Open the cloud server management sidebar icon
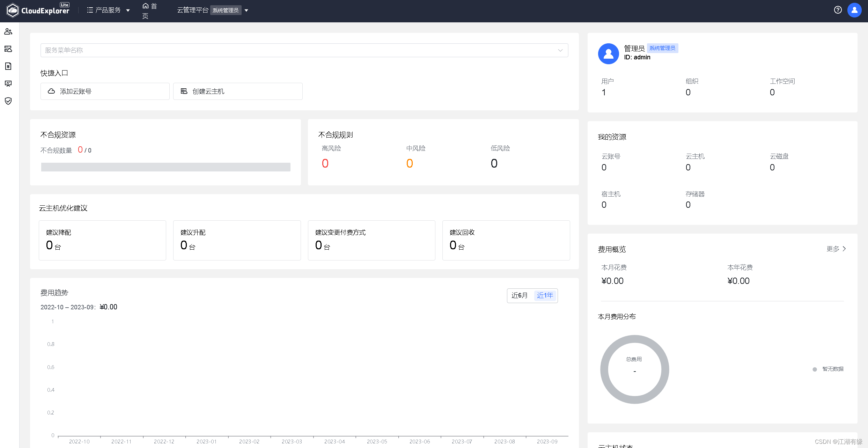The width and height of the screenshot is (868, 448). pos(8,49)
